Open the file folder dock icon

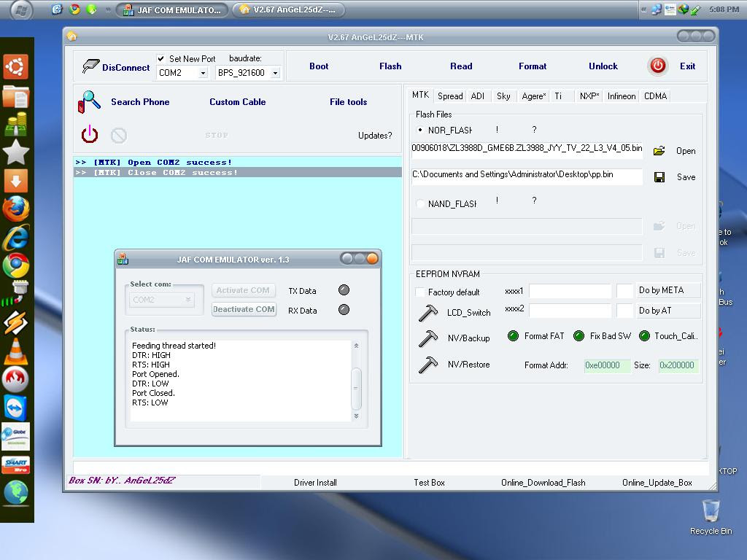coord(16,96)
